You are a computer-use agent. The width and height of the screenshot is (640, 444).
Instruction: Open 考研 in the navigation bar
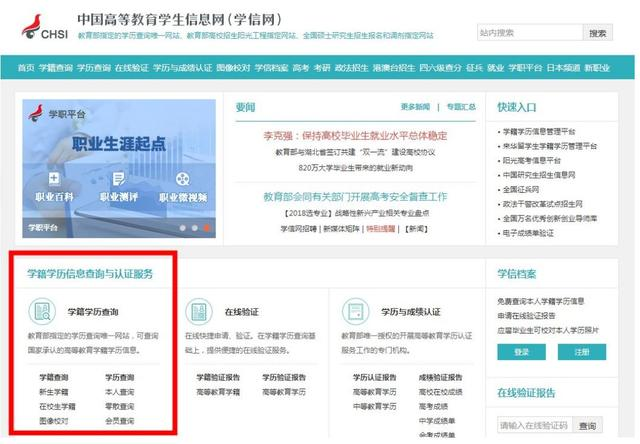pyautogui.click(x=322, y=68)
